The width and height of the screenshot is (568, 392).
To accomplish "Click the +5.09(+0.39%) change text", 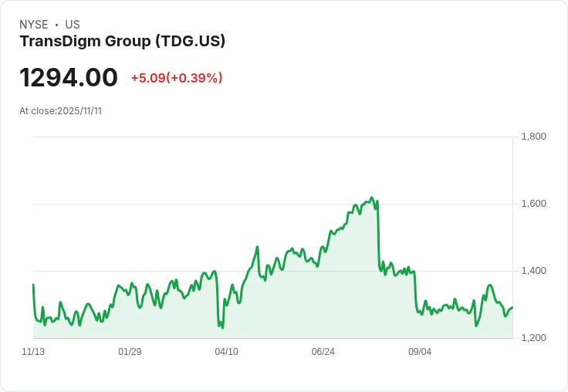I will click(x=177, y=78).
